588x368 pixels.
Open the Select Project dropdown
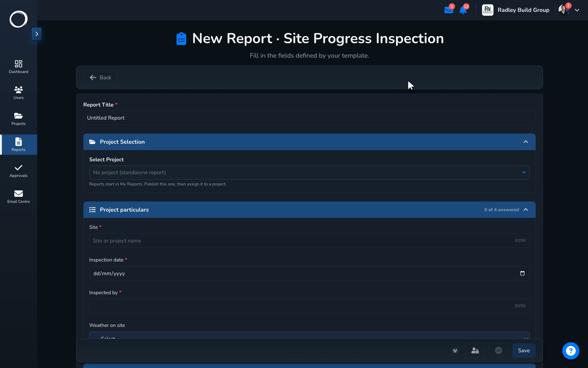tap(309, 173)
